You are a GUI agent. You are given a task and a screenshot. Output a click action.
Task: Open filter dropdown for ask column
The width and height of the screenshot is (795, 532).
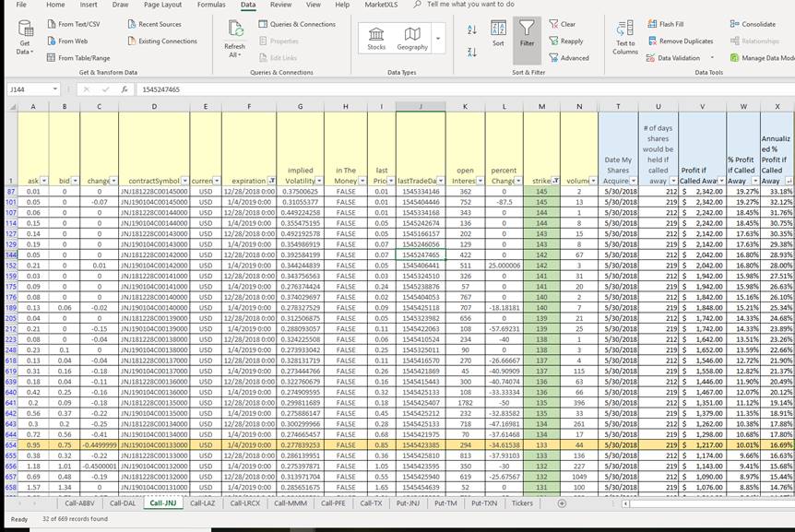pyautogui.click(x=44, y=181)
